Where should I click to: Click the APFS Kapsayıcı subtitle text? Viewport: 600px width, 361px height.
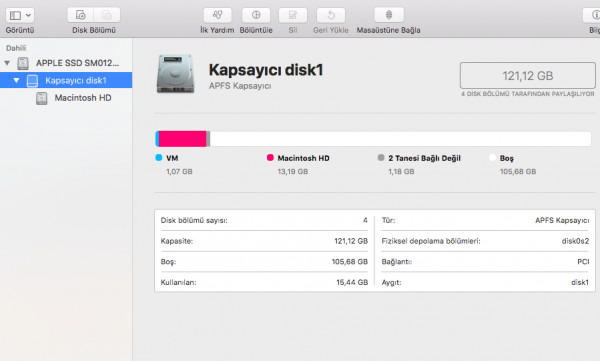coord(240,86)
